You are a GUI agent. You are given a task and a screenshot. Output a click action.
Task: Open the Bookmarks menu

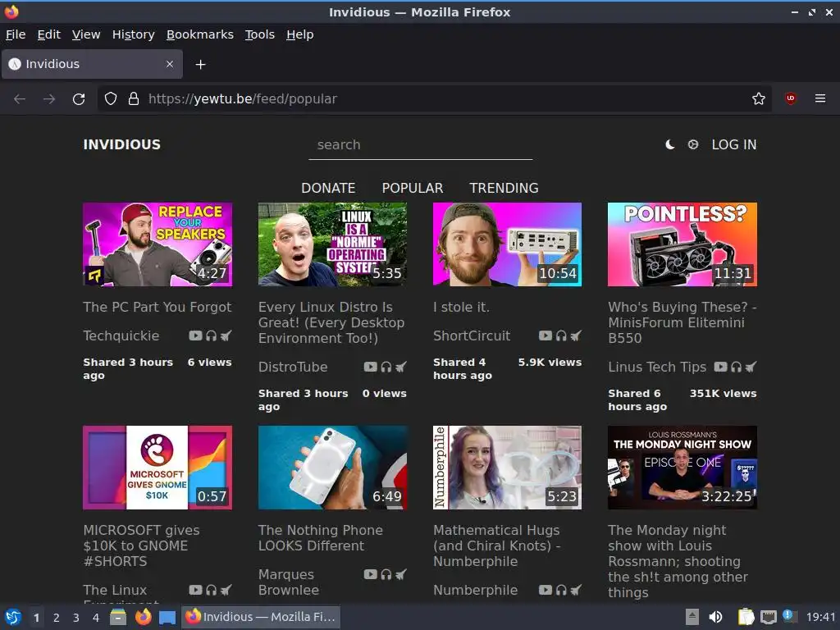pos(200,34)
